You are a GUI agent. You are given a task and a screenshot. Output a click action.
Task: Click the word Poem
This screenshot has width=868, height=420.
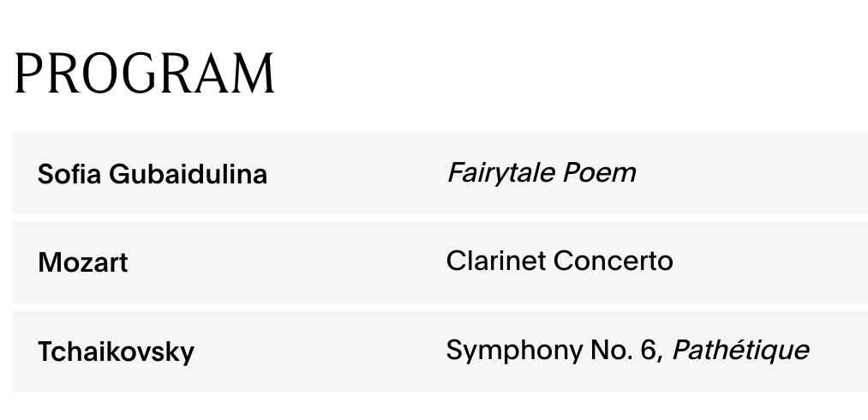click(600, 173)
